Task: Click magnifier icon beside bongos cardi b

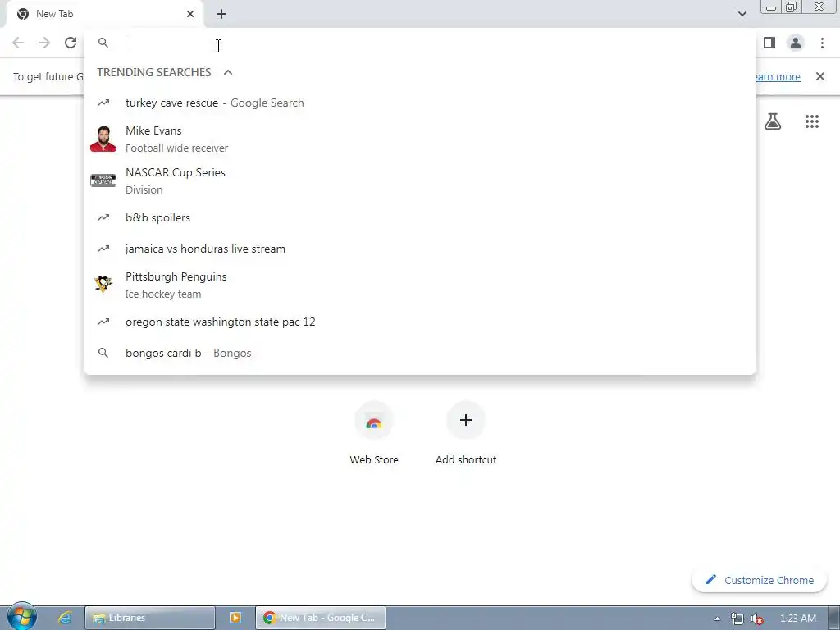Action: 103,353
